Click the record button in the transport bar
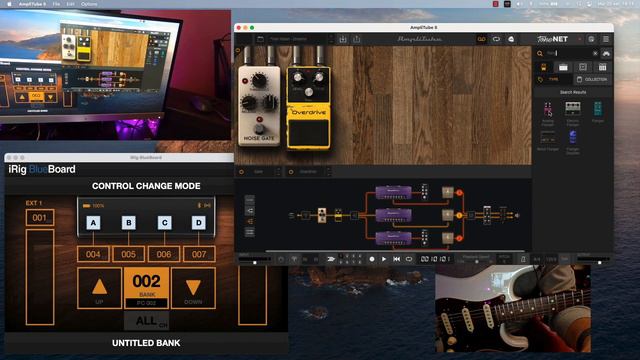Viewport: 640px width, 360px height. pyautogui.click(x=372, y=259)
